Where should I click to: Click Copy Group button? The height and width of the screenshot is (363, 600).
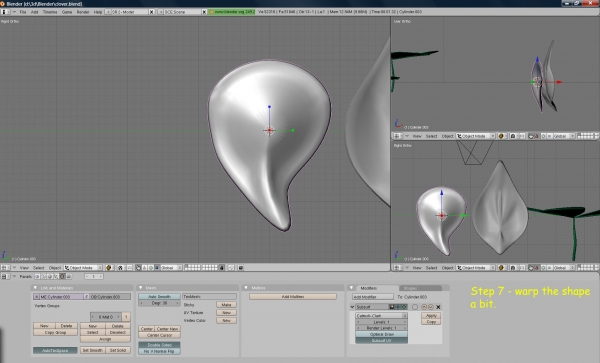coord(55,332)
